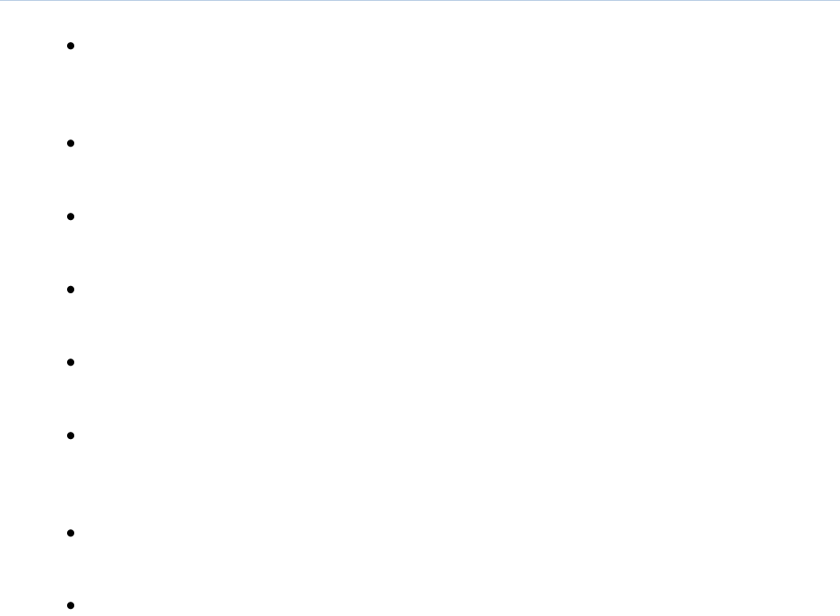Click the fifth bullet point marker

[71, 362]
